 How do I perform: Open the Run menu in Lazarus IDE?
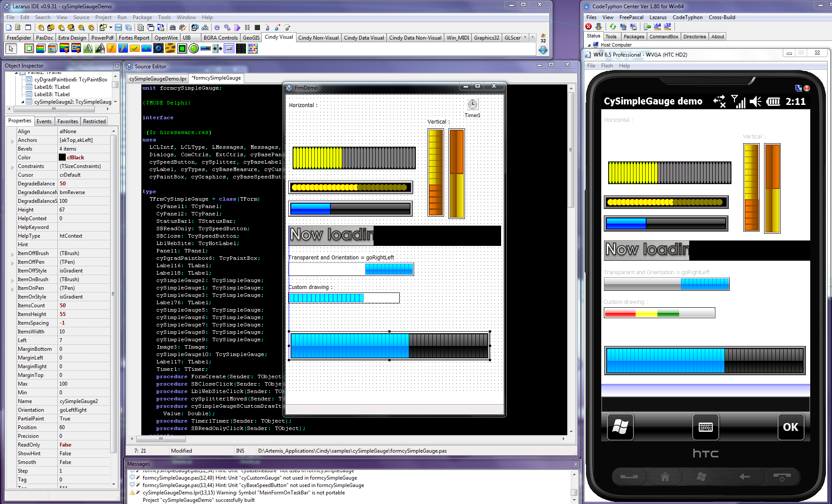(122, 17)
